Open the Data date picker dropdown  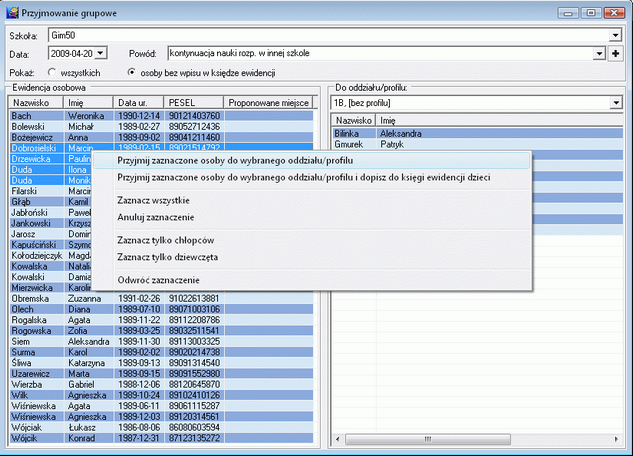[101, 53]
